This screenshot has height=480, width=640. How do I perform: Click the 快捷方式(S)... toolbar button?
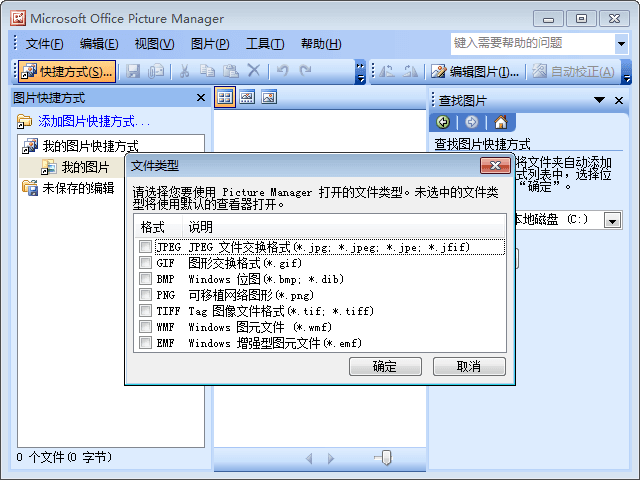[67, 72]
